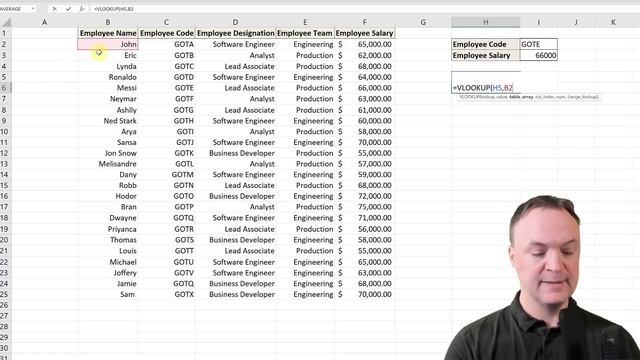Click Employee Salary header in column F
The image size is (640, 360).
pyautogui.click(x=364, y=33)
